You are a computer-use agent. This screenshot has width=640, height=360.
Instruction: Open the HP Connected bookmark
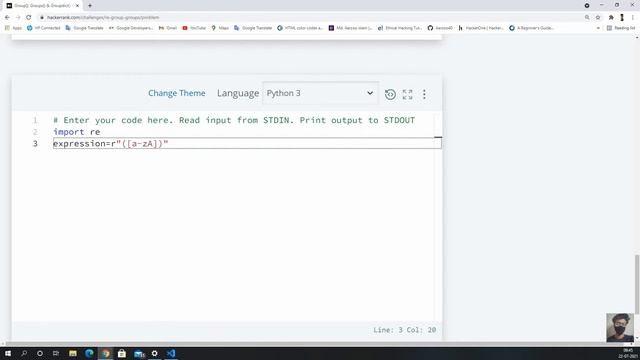43,28
